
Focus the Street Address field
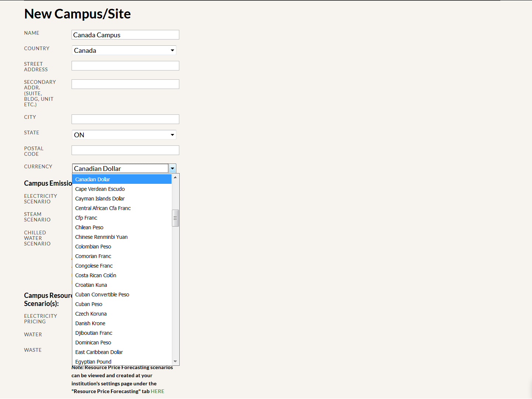click(x=125, y=66)
